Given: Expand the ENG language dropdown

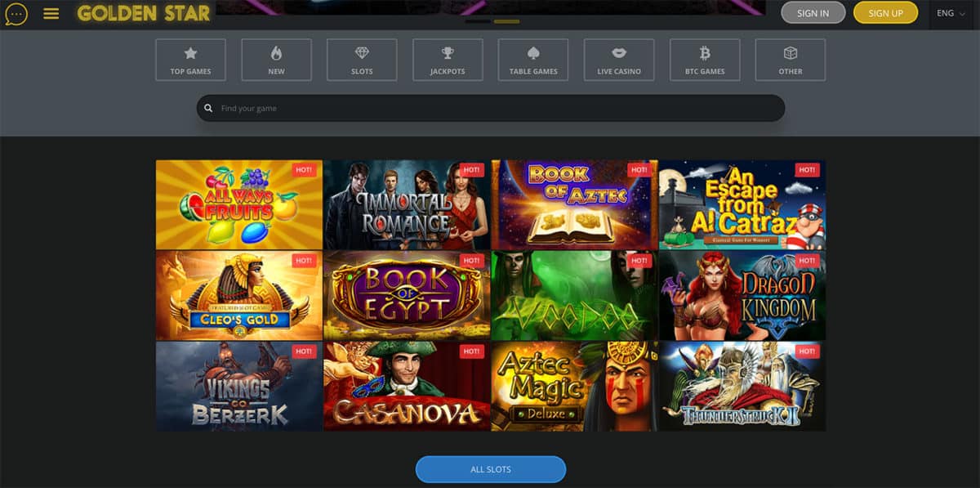Looking at the screenshot, I should tap(951, 13).
